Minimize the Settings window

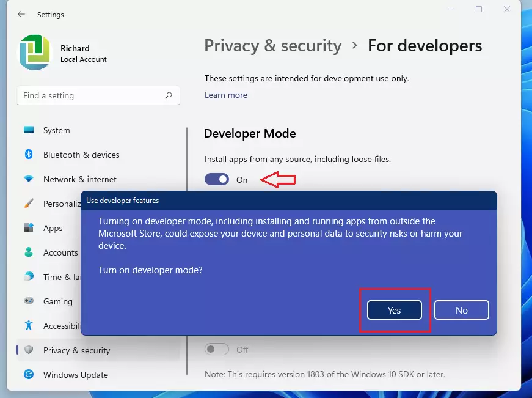click(451, 9)
